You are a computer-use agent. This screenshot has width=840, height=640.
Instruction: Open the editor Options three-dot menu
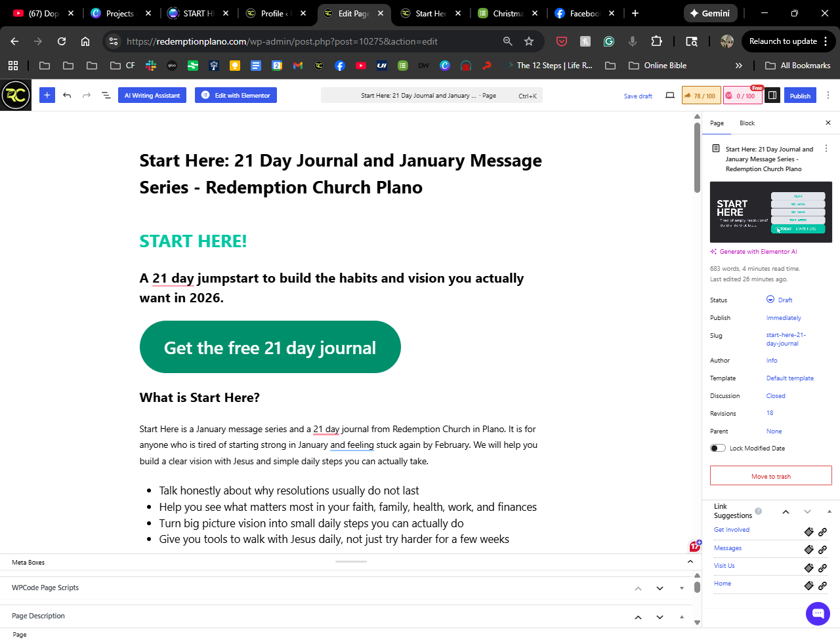tap(828, 96)
